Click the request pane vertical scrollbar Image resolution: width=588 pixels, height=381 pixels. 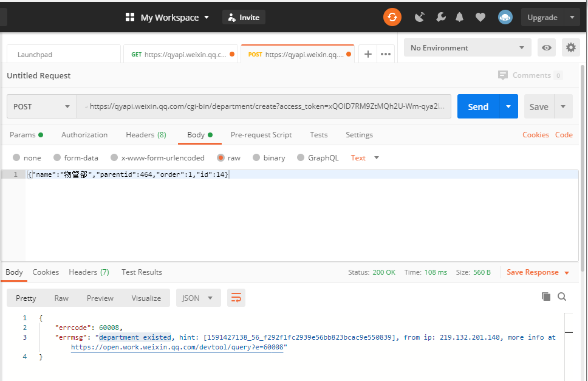[583, 168]
